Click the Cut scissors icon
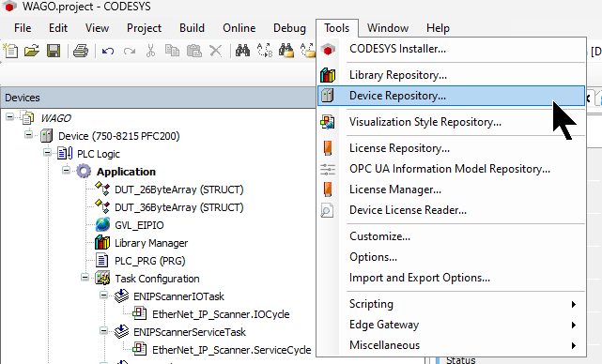This screenshot has width=602, height=364. [150, 51]
